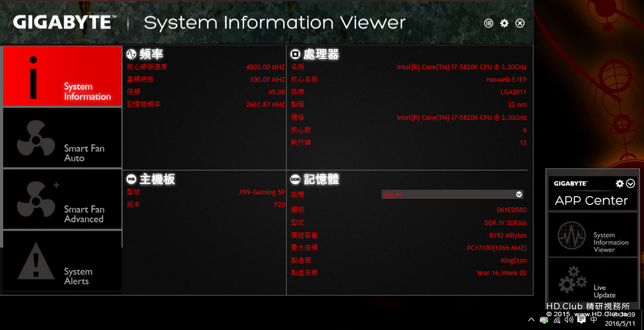The height and width of the screenshot is (330, 644).
Task: Switch to Smart Fan Auto tab
Action: [x=62, y=138]
